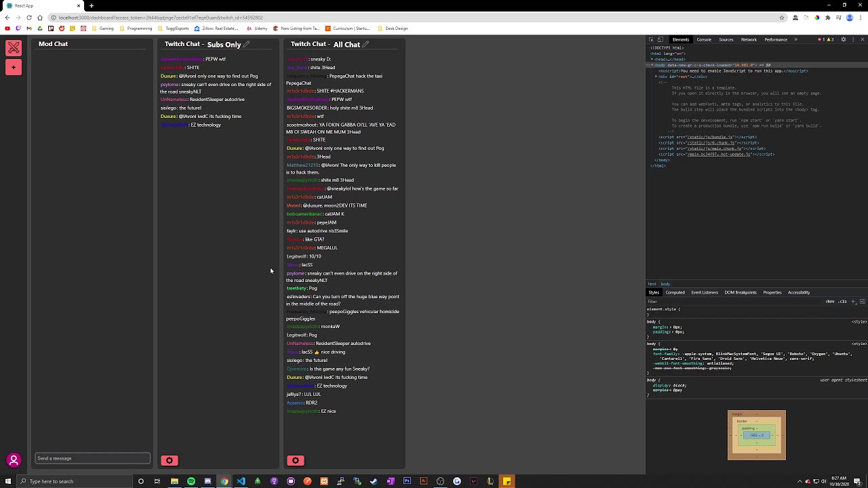868x488 pixels.
Task: Open the Desk Design bookmarks folder
Action: (x=392, y=28)
